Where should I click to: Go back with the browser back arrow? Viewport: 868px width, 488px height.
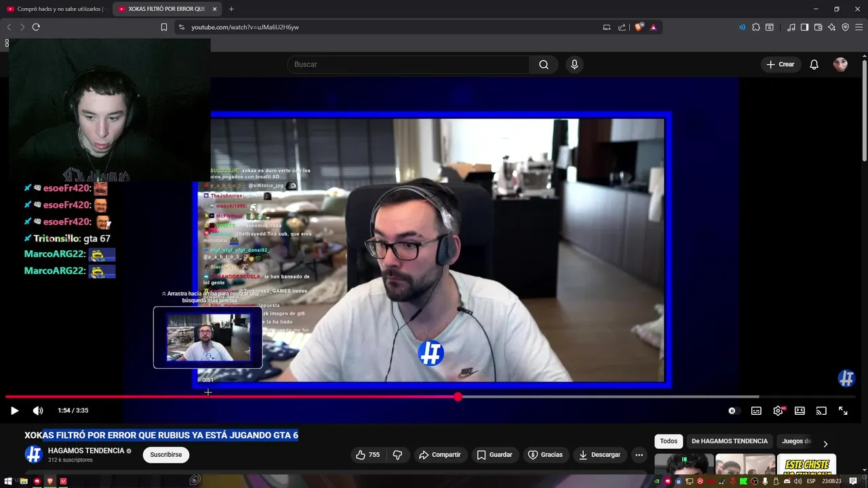[x=9, y=27]
